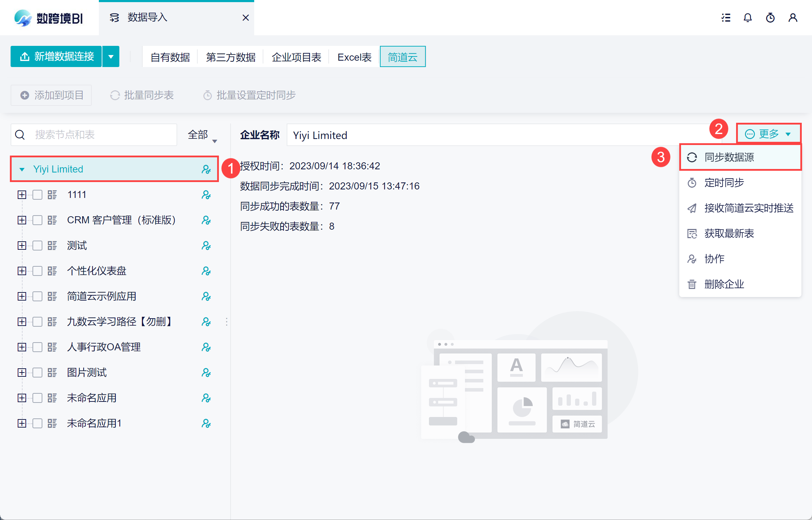The width and height of the screenshot is (812, 520).
Task: Open the user profile icon
Action: [793, 18]
